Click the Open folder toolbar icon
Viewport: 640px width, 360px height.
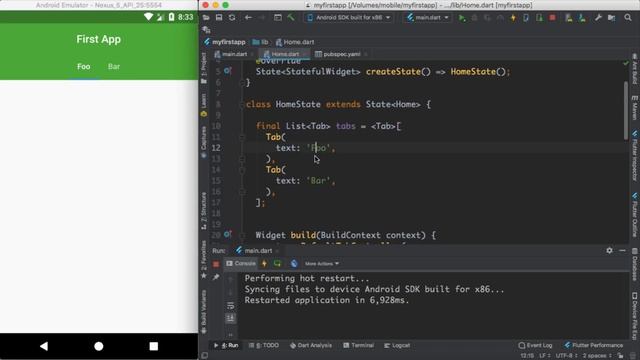click(x=206, y=18)
